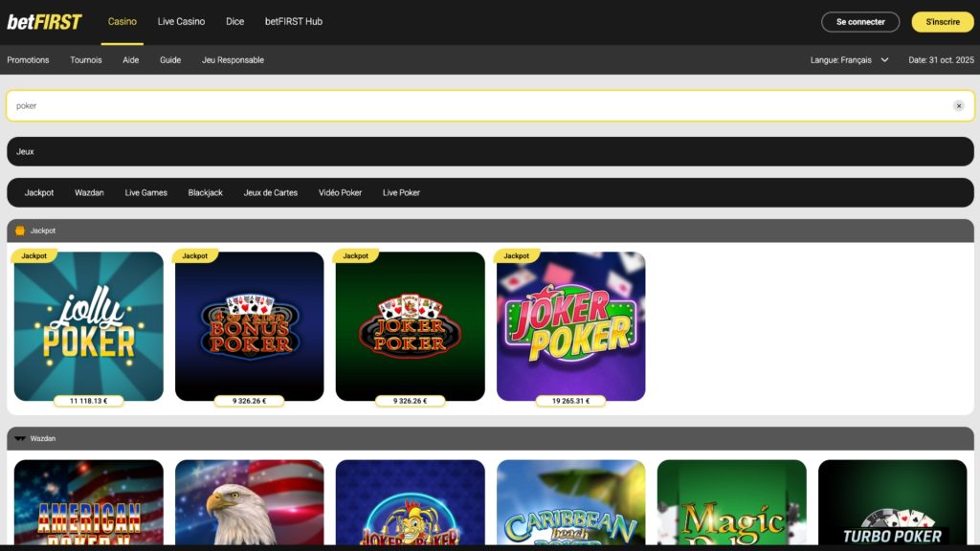Image resolution: width=980 pixels, height=551 pixels.
Task: Enable the Vidéo Poker filter chip
Action: click(x=341, y=192)
